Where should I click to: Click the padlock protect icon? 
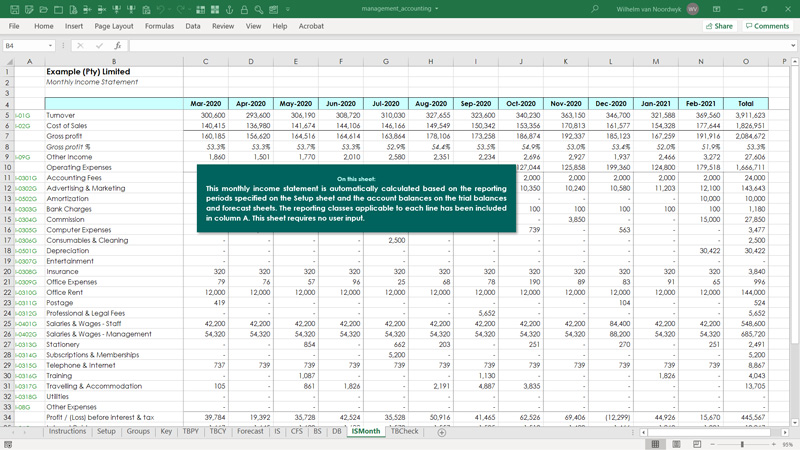pos(244,9)
